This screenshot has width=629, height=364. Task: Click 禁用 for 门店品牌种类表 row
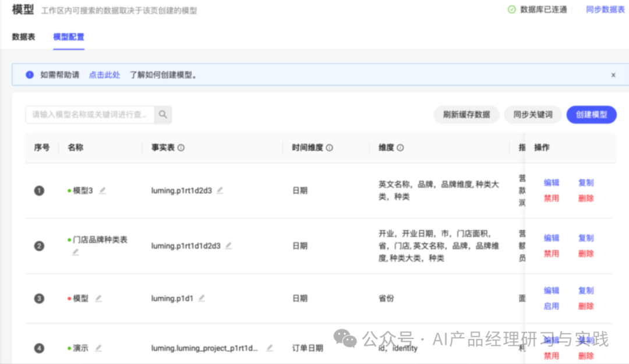552,254
